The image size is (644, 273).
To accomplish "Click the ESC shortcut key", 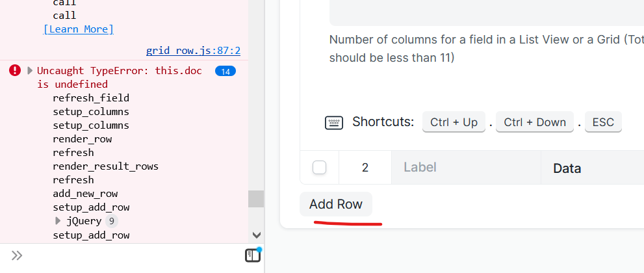I will pos(603,122).
